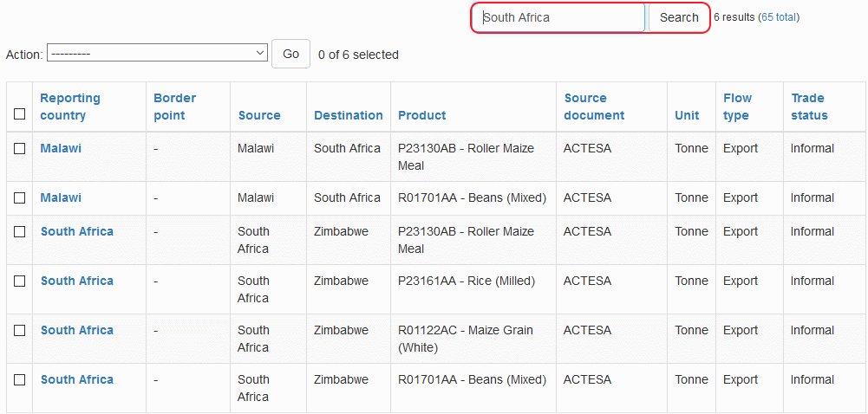Open last South Africa record link

point(76,379)
